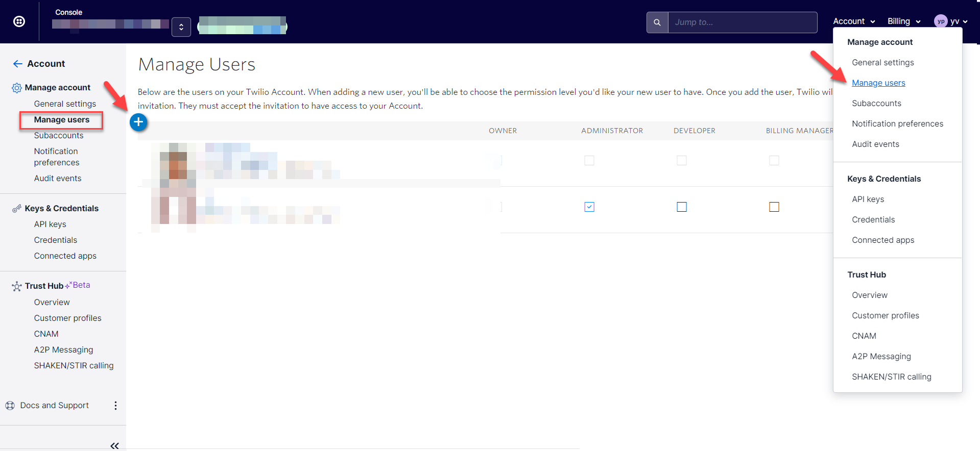The image size is (980, 451).
Task: Open CNAM in left sidebar
Action: [46, 334]
